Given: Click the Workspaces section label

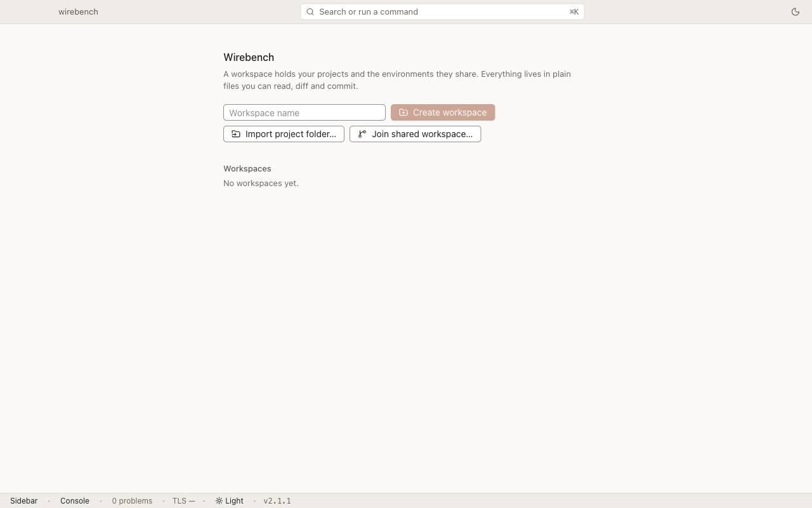Looking at the screenshot, I should [247, 168].
